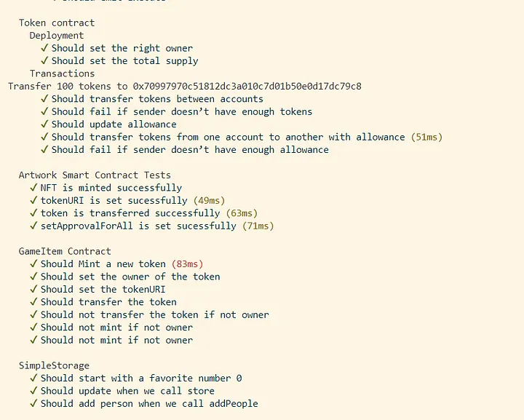Screen dimensions: 524x420
Task: Click the "Artwork Smart Contract Tests" heading
Action: tap(95, 175)
